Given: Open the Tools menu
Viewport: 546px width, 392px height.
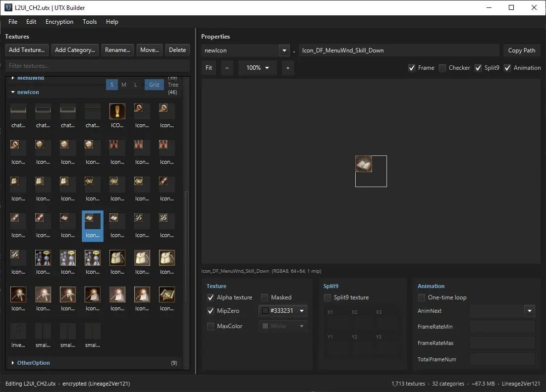Looking at the screenshot, I should click(x=90, y=22).
